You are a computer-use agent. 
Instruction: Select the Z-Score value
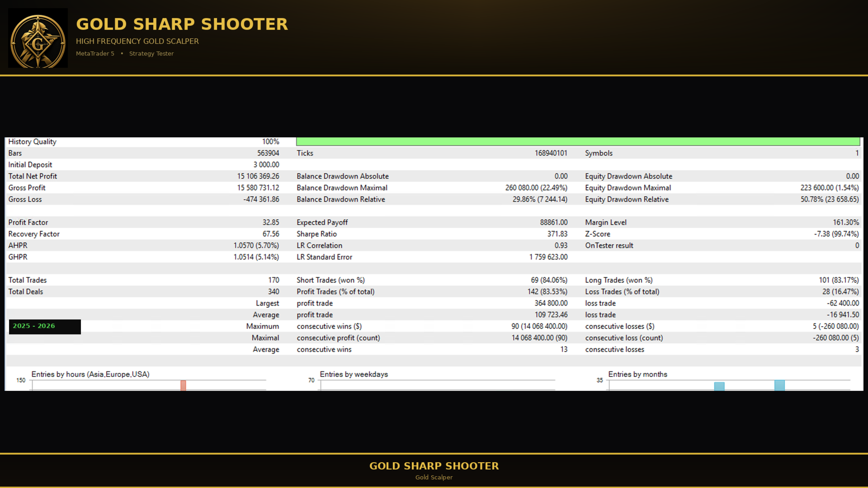pyautogui.click(x=836, y=234)
